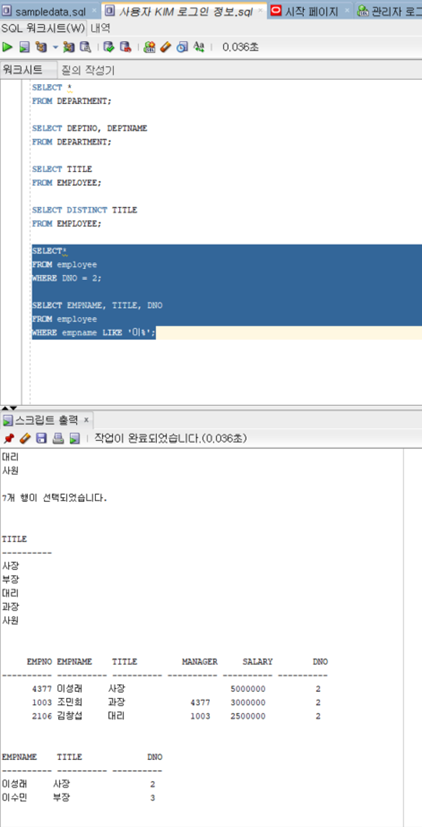Select the SQL 워크시트(W) tab
This screenshot has height=827, width=422.
click(44, 28)
